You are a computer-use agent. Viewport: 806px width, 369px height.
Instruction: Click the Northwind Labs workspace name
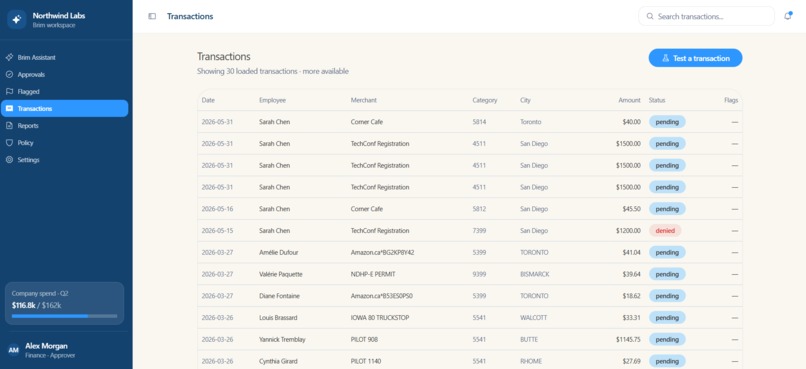tap(59, 16)
